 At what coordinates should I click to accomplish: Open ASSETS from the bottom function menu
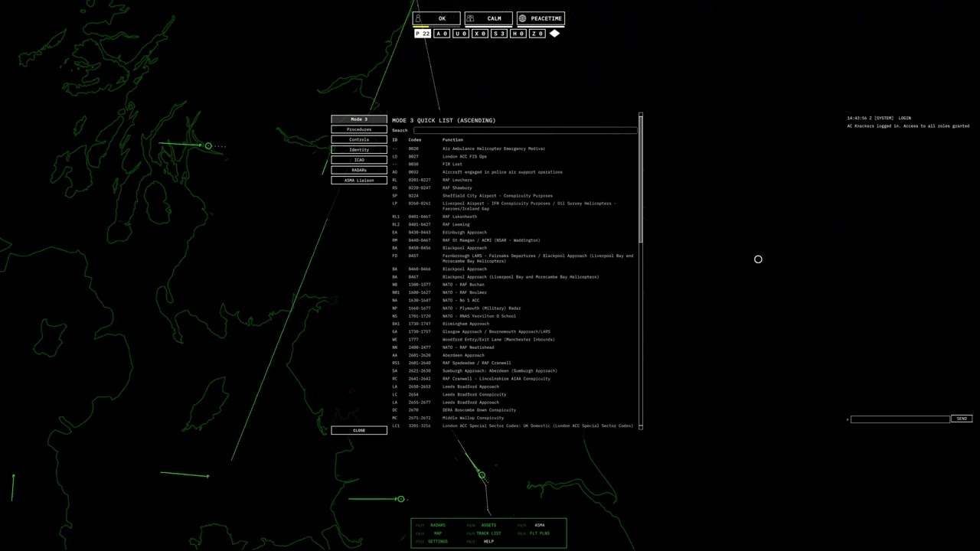tap(488, 525)
